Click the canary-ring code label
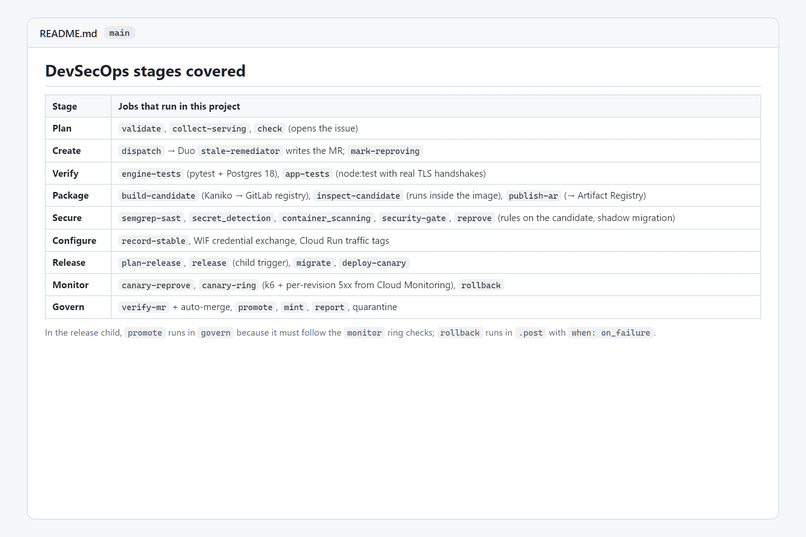806x537 pixels. click(x=229, y=285)
